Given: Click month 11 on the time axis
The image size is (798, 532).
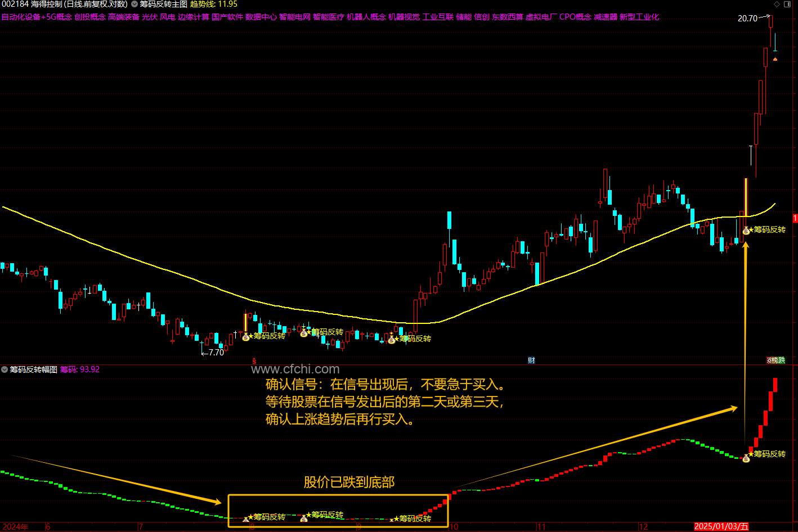Looking at the screenshot, I should coord(541,527).
